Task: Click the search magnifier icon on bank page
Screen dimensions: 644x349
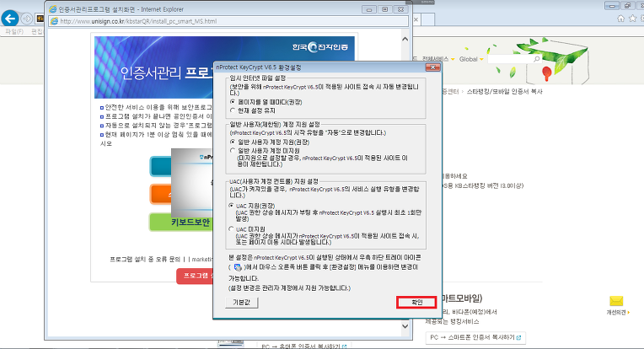Action: click(536, 59)
